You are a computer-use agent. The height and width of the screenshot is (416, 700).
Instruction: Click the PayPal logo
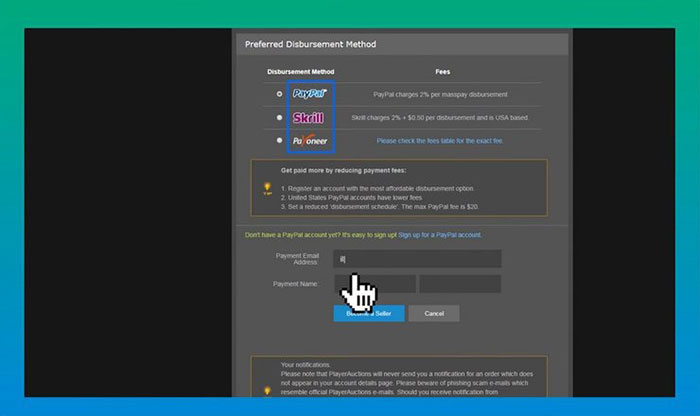[309, 93]
